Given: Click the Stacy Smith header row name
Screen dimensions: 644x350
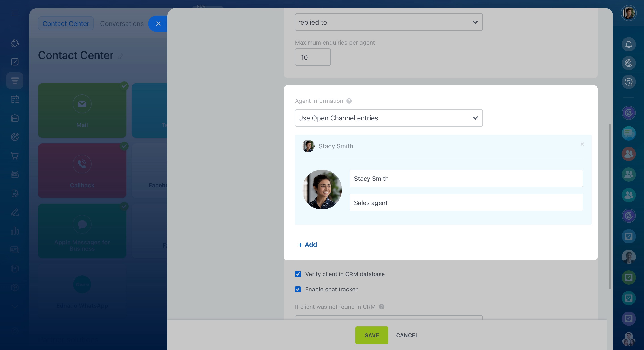Looking at the screenshot, I should click(x=336, y=146).
